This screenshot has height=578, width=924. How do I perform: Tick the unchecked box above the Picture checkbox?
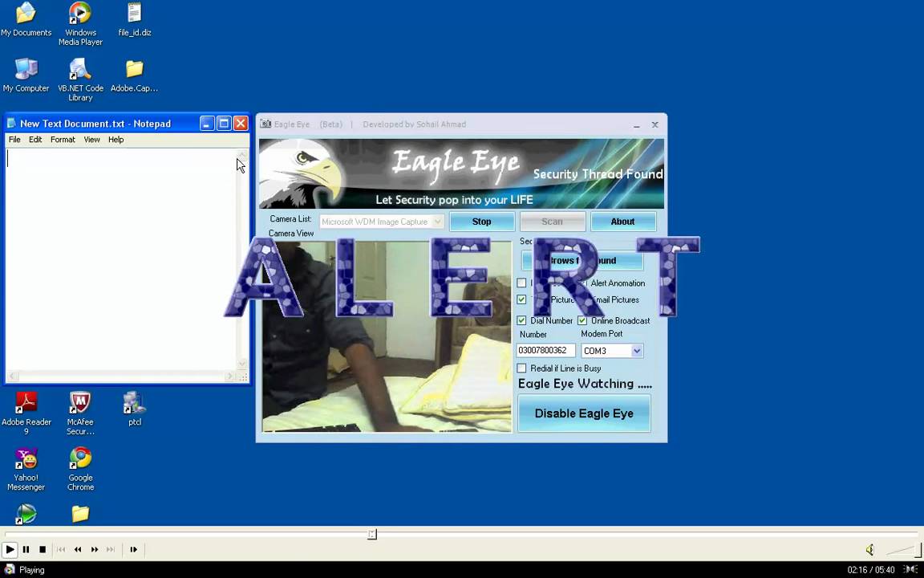point(521,283)
